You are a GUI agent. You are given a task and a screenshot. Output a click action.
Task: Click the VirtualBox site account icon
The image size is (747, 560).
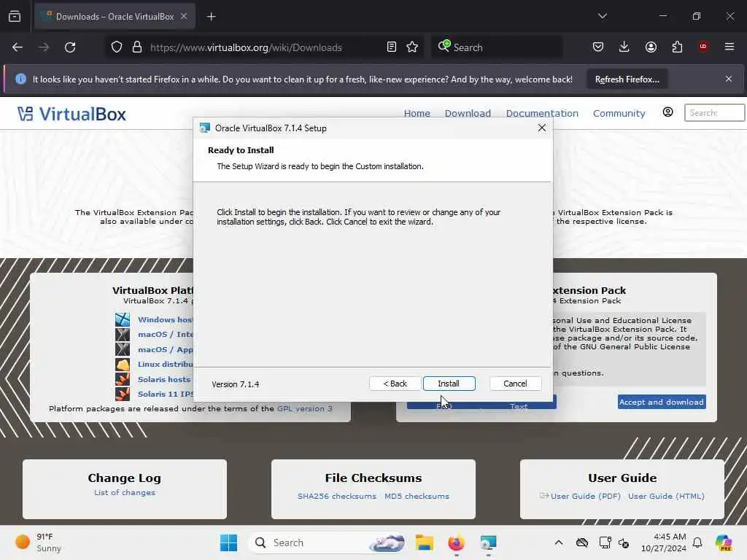point(668,112)
